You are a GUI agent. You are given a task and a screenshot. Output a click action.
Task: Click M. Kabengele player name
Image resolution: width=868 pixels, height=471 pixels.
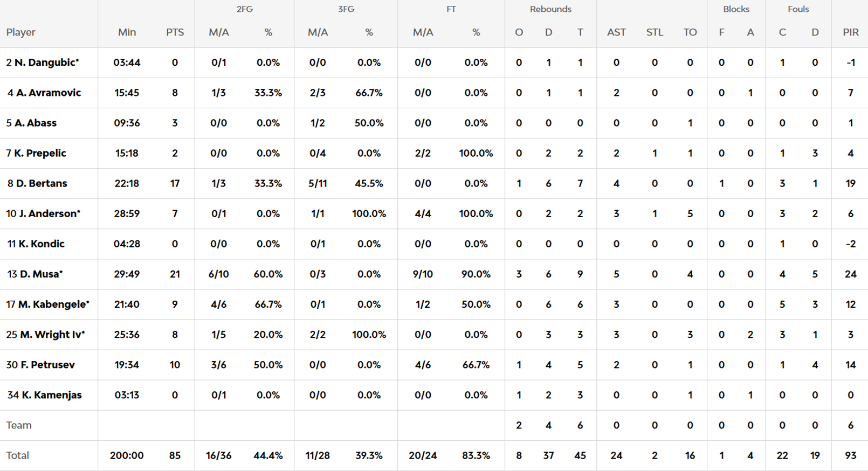[53, 304]
